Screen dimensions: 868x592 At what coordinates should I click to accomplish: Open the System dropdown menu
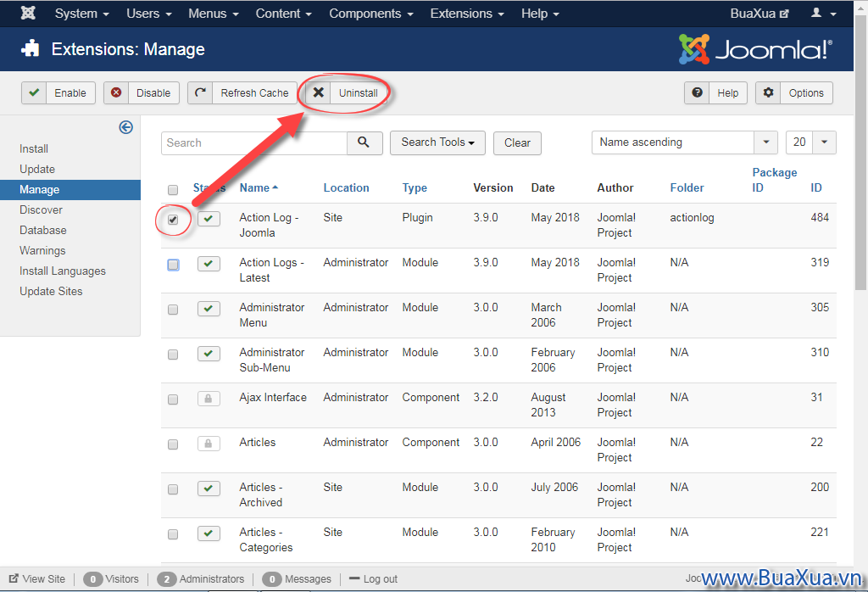click(81, 14)
